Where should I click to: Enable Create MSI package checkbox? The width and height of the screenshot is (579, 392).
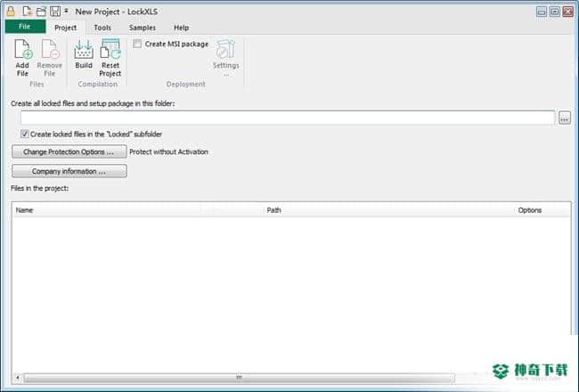137,44
